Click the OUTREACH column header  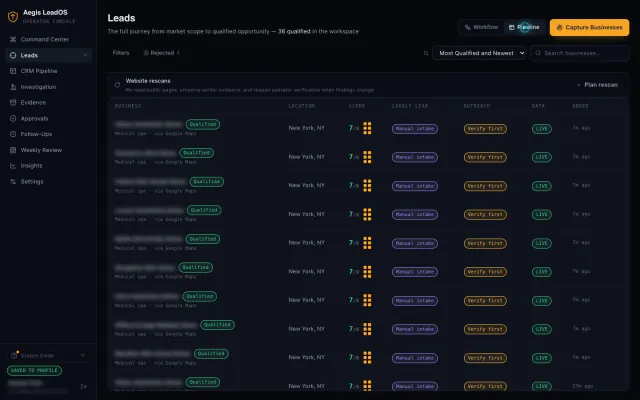477,106
